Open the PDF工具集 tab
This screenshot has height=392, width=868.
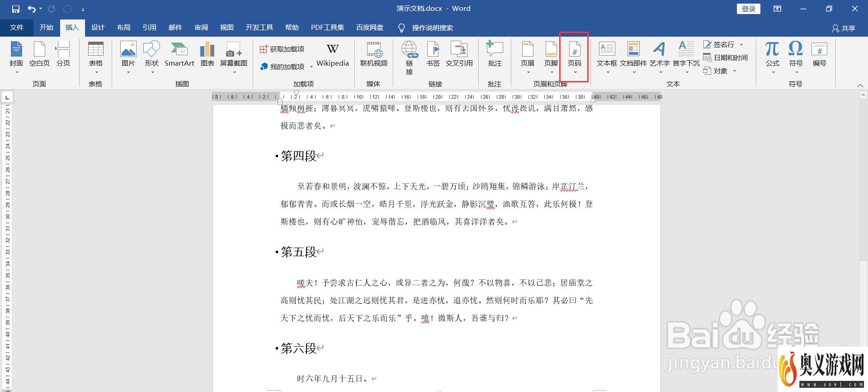327,28
